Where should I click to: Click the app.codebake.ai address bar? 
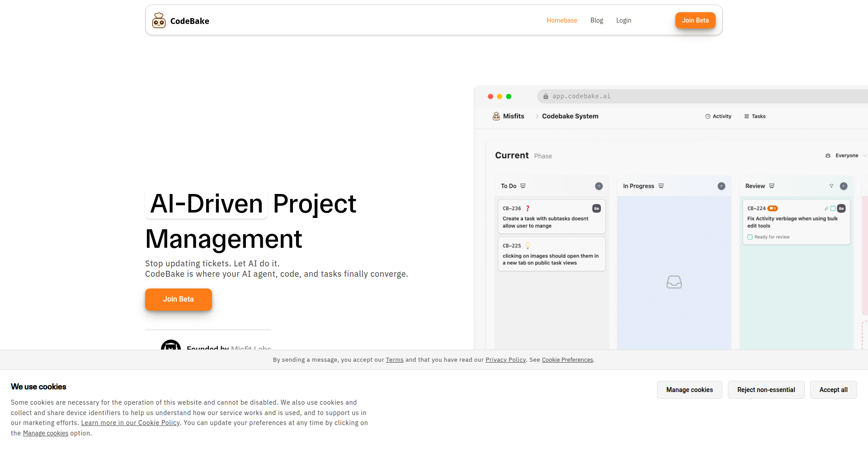coord(703,96)
